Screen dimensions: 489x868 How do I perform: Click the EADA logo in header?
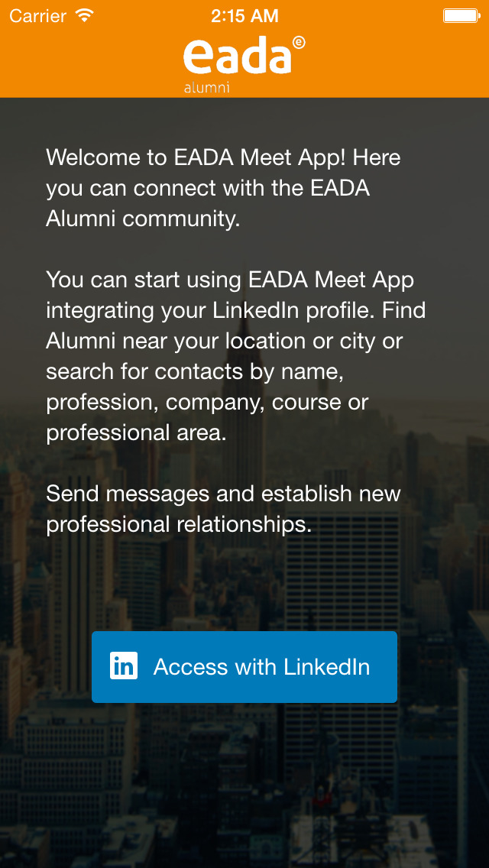tap(238, 57)
